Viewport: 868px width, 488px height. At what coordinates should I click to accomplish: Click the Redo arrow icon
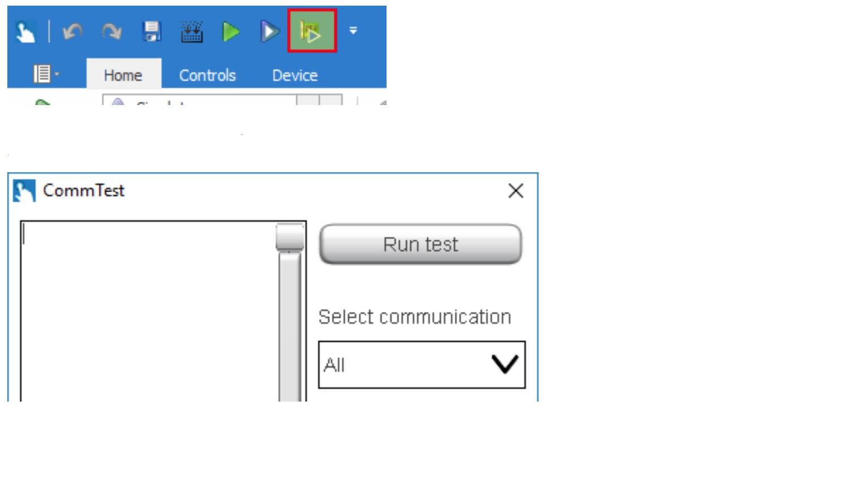(x=111, y=32)
